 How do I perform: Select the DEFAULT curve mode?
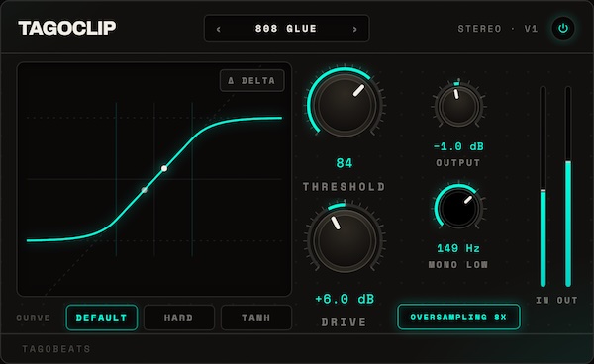tap(101, 318)
